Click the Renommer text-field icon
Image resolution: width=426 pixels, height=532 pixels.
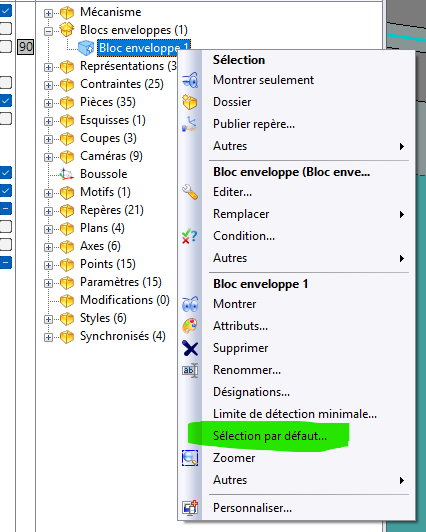coord(190,370)
